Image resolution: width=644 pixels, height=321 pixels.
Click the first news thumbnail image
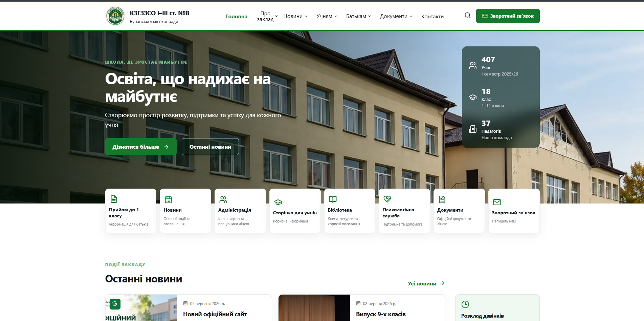[x=141, y=308]
